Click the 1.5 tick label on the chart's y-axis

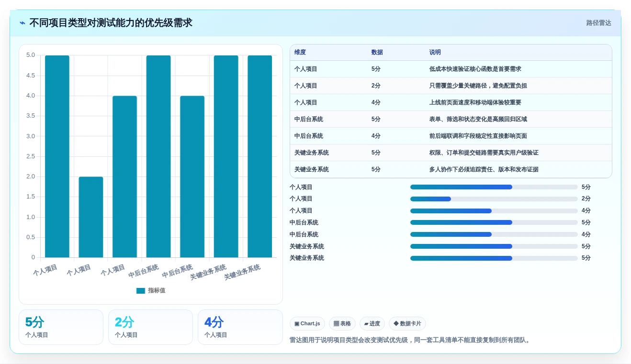(x=31, y=197)
